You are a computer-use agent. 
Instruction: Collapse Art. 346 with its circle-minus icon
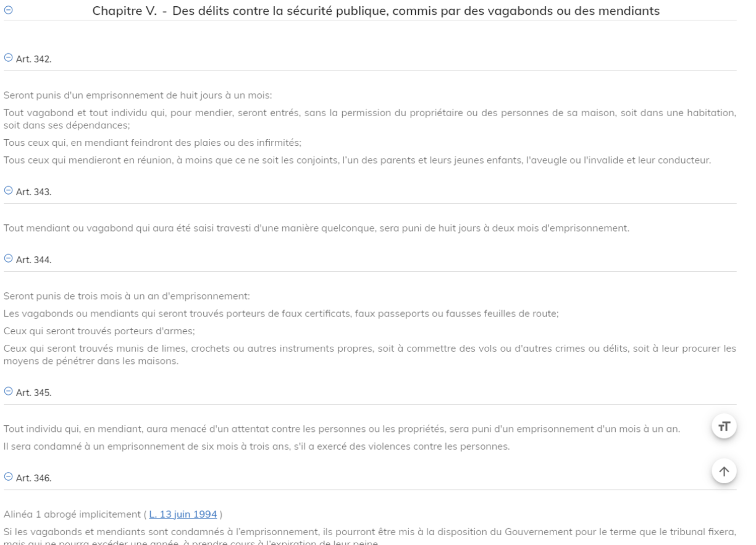click(8, 476)
